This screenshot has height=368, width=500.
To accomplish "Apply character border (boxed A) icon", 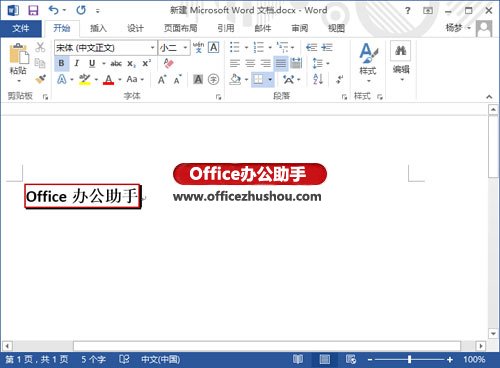I will tap(214, 47).
